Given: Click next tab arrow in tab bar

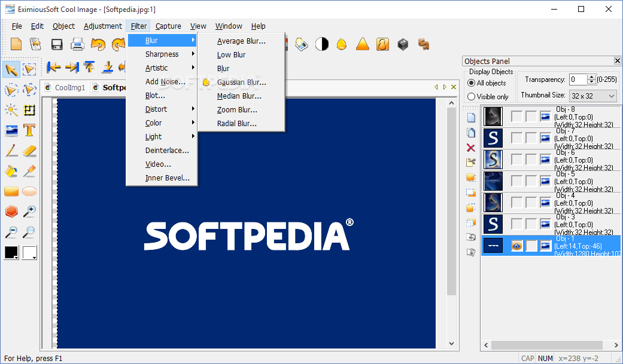Looking at the screenshot, I should click(445, 87).
